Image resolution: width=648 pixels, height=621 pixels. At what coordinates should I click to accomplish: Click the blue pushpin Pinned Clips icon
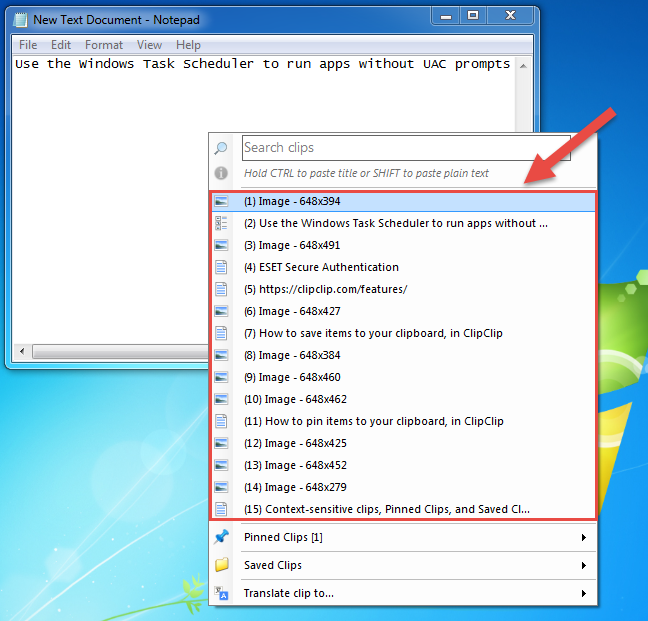coord(221,537)
